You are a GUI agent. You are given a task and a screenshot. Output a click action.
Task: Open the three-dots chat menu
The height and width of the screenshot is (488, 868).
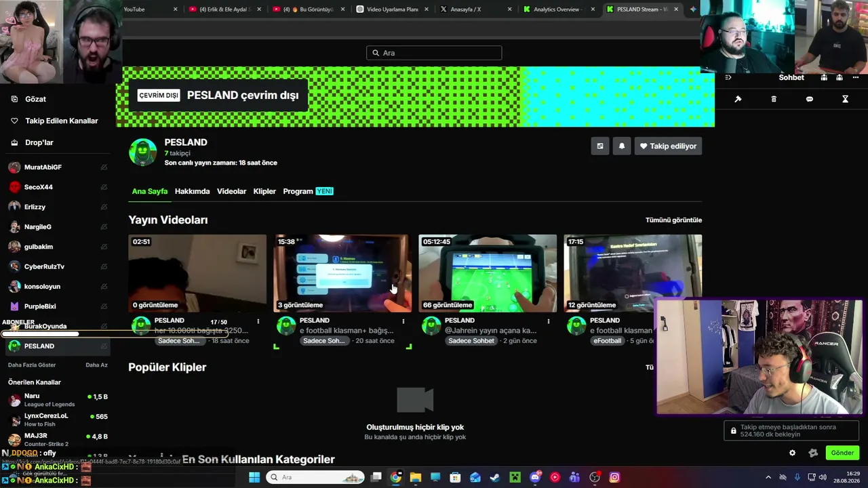[855, 77]
